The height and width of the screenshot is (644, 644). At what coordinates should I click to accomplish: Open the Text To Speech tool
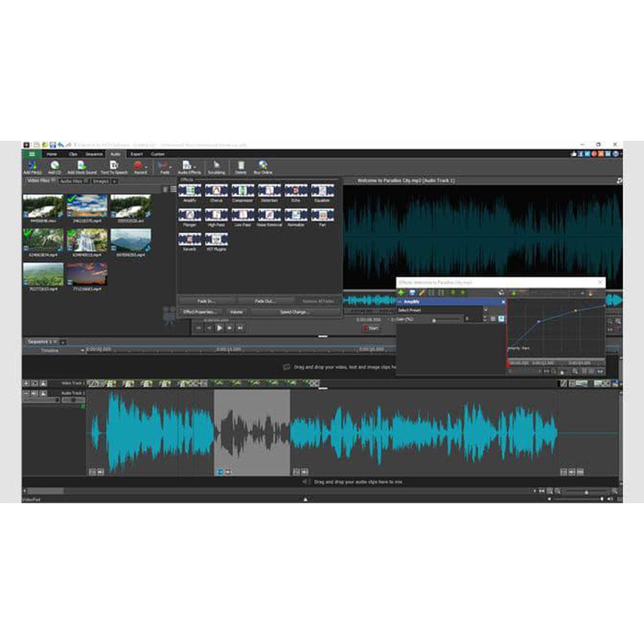tap(114, 167)
